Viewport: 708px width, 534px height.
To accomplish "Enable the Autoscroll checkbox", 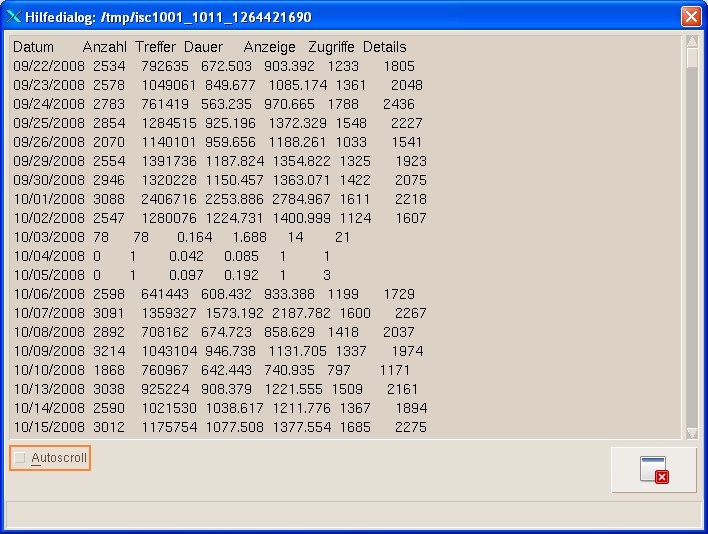I will tap(19, 458).
